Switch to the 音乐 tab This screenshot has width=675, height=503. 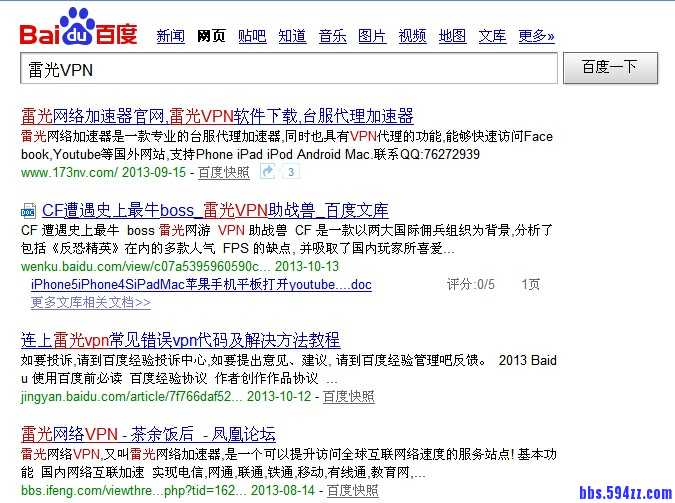[x=332, y=36]
